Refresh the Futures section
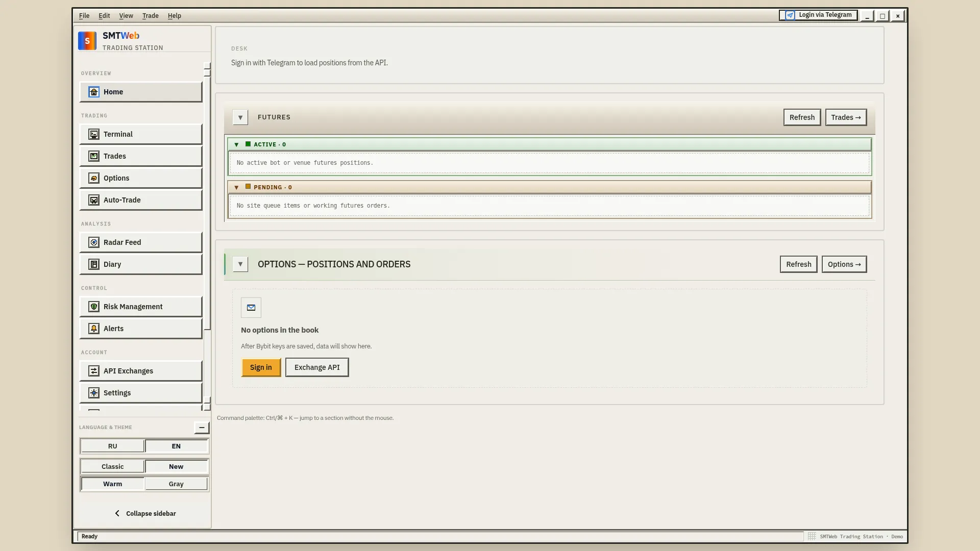 point(802,117)
